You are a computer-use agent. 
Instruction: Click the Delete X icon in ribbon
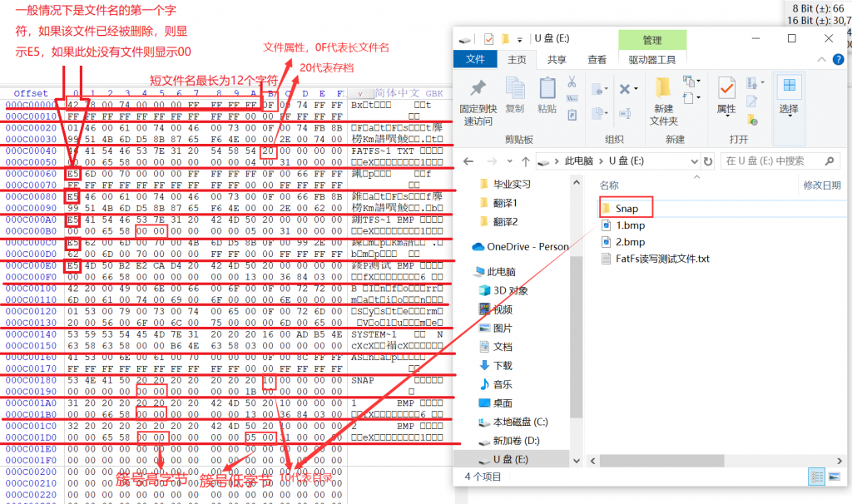[625, 88]
